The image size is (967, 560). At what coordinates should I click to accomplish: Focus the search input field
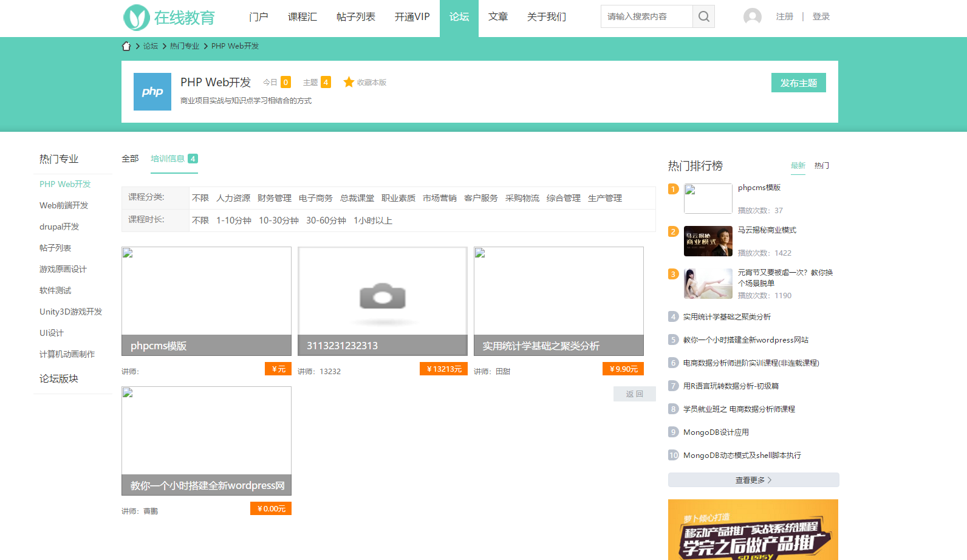pos(646,17)
